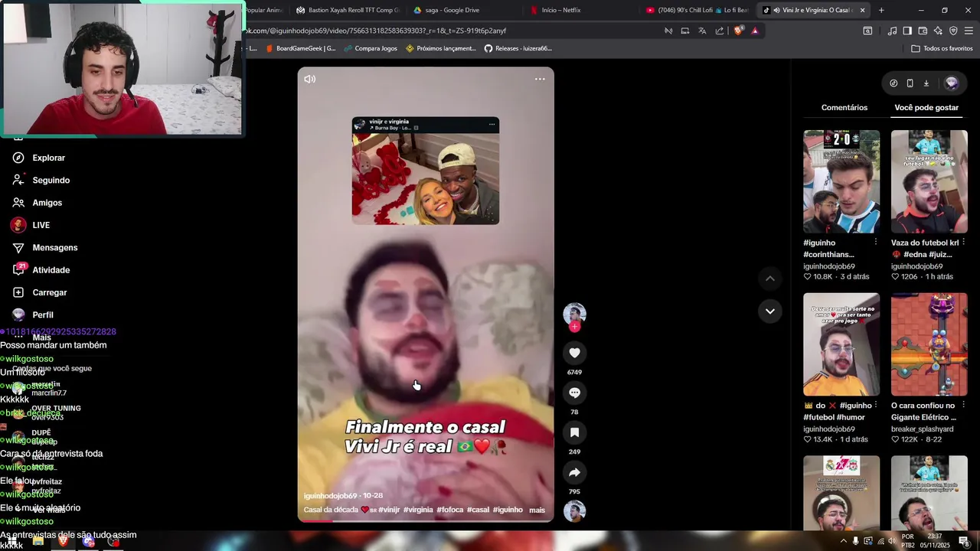Open options for 'O cara confiou' video
Image resolution: width=980 pixels, height=551 pixels.
tap(963, 405)
